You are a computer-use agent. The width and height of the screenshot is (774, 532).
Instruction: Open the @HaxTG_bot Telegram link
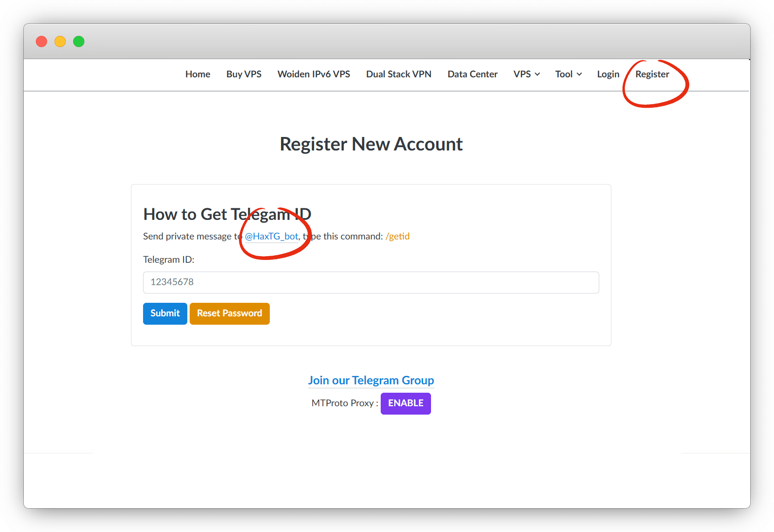272,236
